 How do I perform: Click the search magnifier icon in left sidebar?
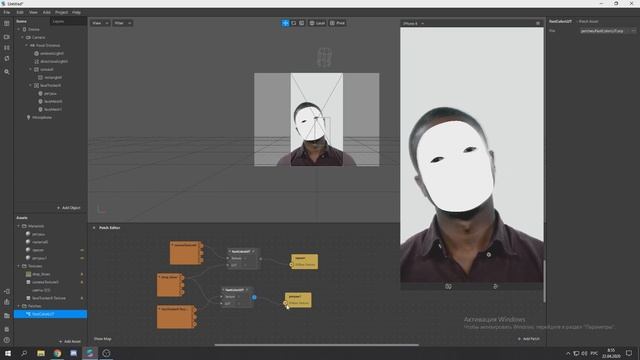click(7, 72)
